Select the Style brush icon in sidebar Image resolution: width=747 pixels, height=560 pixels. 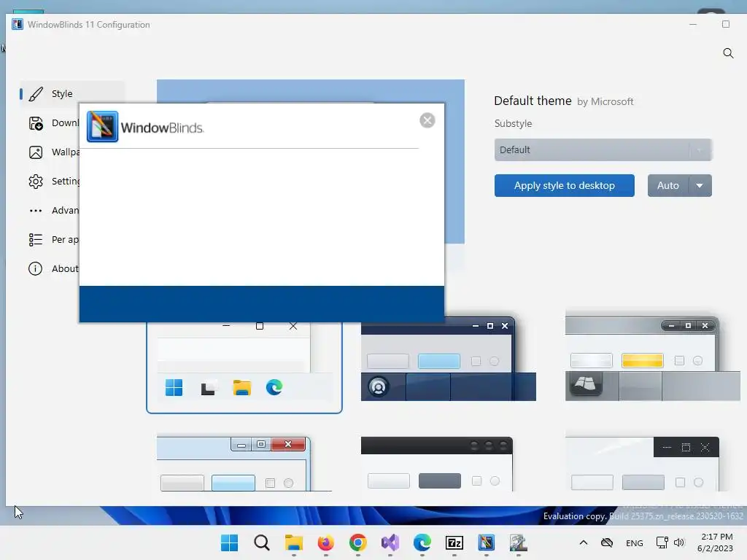click(x=36, y=94)
